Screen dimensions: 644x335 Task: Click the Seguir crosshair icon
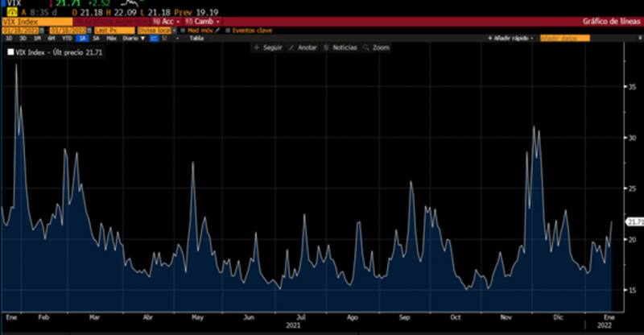(x=256, y=48)
